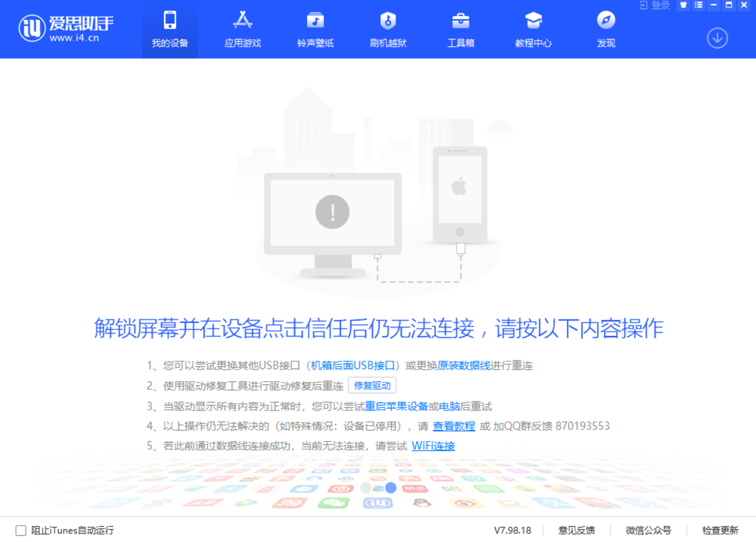Open 意见反馈 feedback option
Viewport: 756px width, 542px height.
pos(576,530)
